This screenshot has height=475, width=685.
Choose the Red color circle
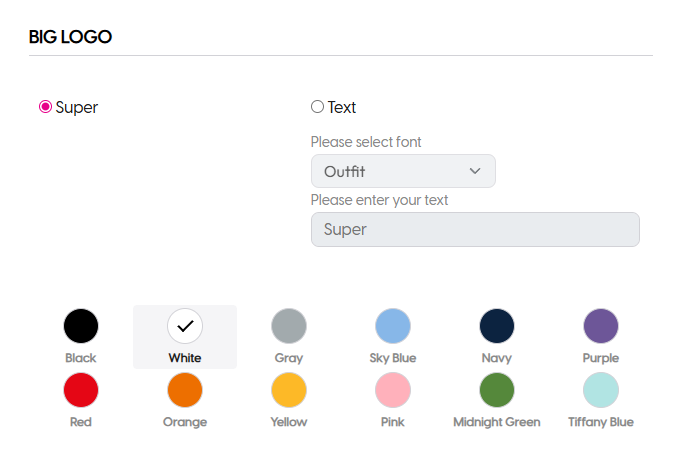point(81,390)
